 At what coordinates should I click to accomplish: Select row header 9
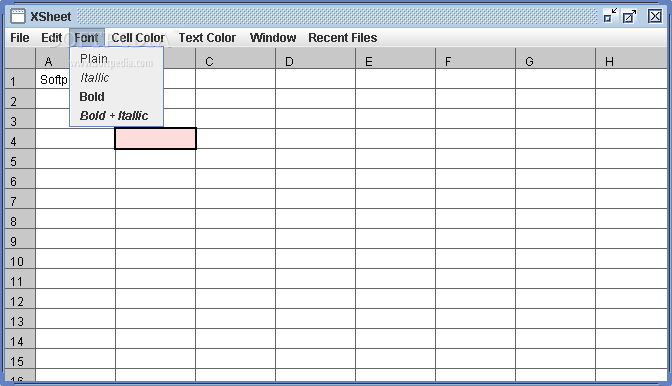20,239
